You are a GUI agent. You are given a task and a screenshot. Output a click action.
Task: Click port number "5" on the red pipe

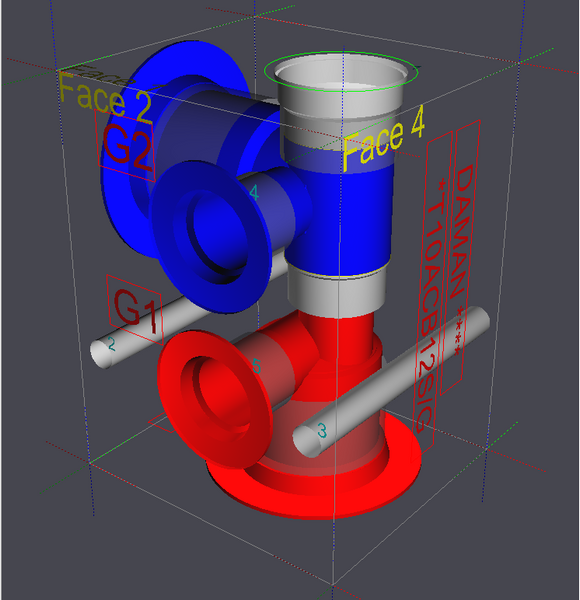(257, 366)
